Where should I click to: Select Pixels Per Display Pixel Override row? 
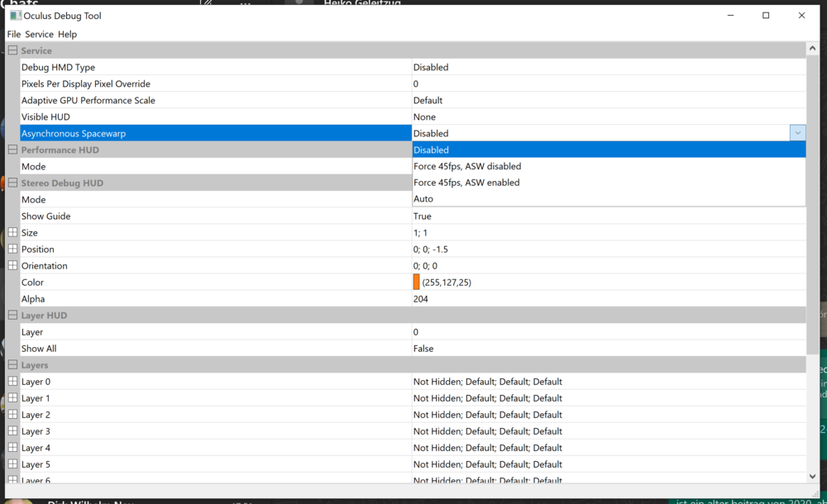tap(216, 83)
